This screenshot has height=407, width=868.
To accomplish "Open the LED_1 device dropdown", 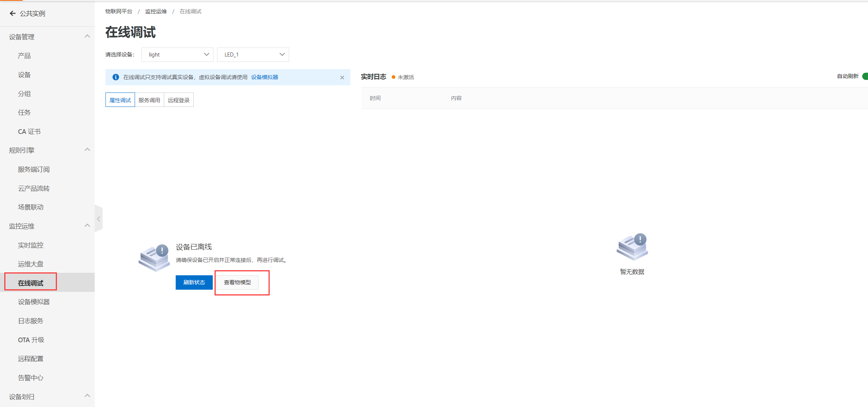I will click(253, 55).
